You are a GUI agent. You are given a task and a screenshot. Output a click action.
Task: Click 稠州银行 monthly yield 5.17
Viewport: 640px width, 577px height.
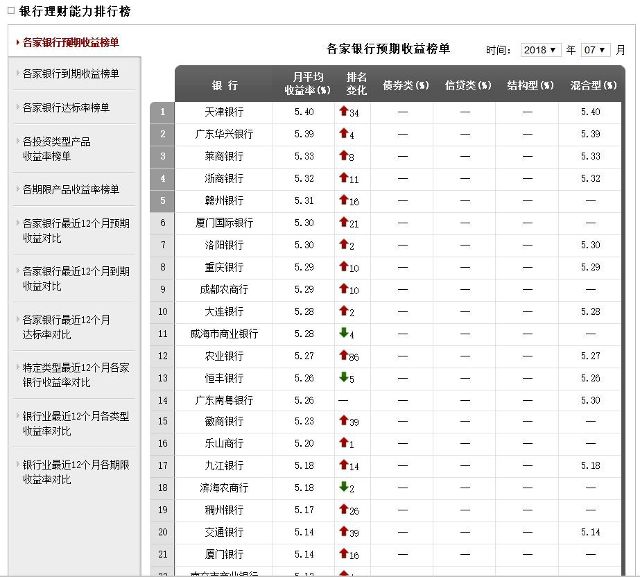304,510
